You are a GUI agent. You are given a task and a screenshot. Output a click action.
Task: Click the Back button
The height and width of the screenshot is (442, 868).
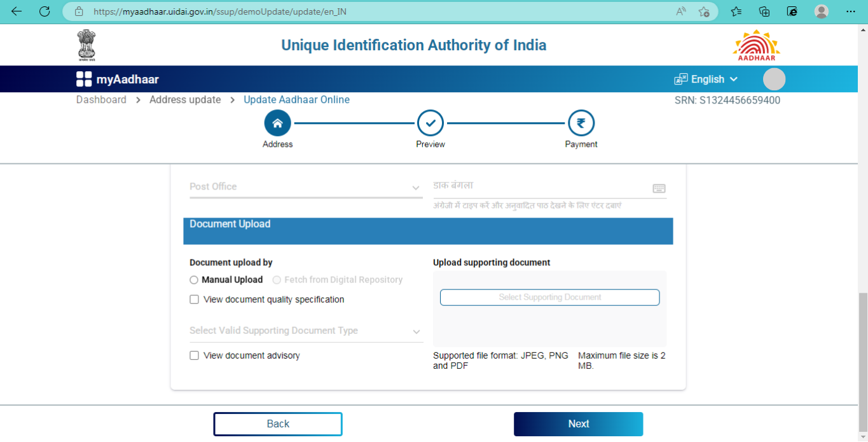click(x=278, y=424)
